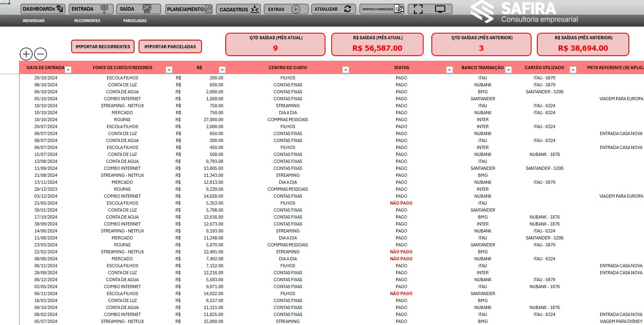This screenshot has height=325, width=644.
Task: Click the circled minus icon above the table
Action: [40, 54]
